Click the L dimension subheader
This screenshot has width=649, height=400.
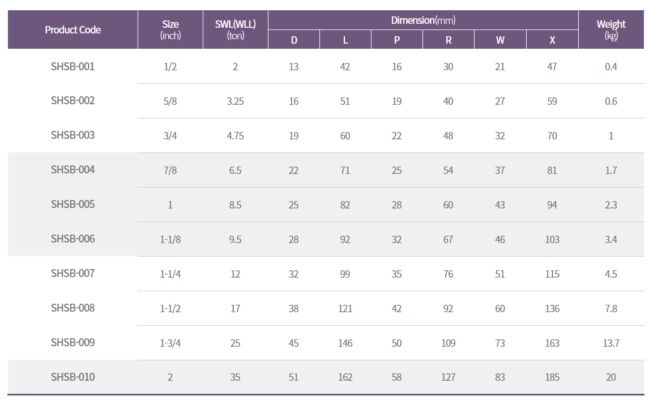tap(345, 40)
